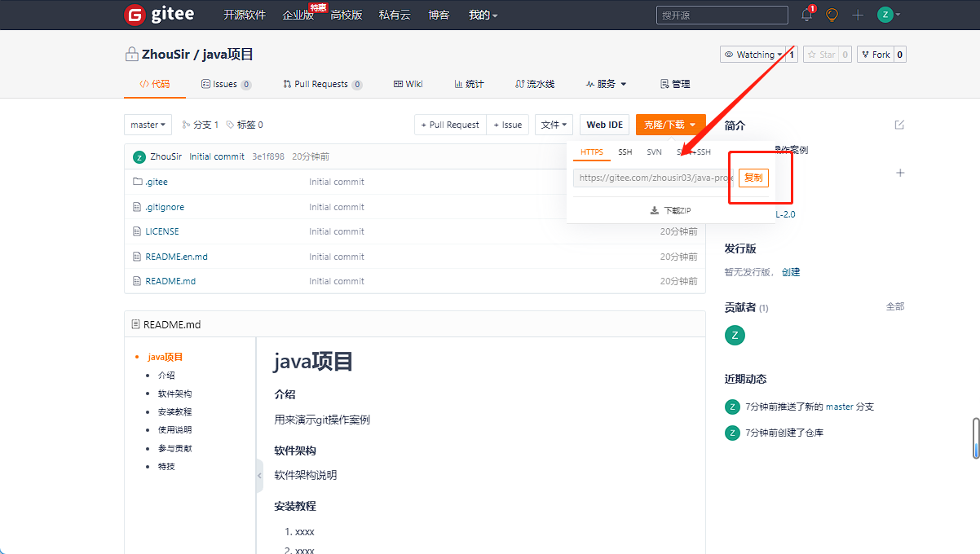Open the README.en.md file
980x554 pixels.
pos(176,257)
